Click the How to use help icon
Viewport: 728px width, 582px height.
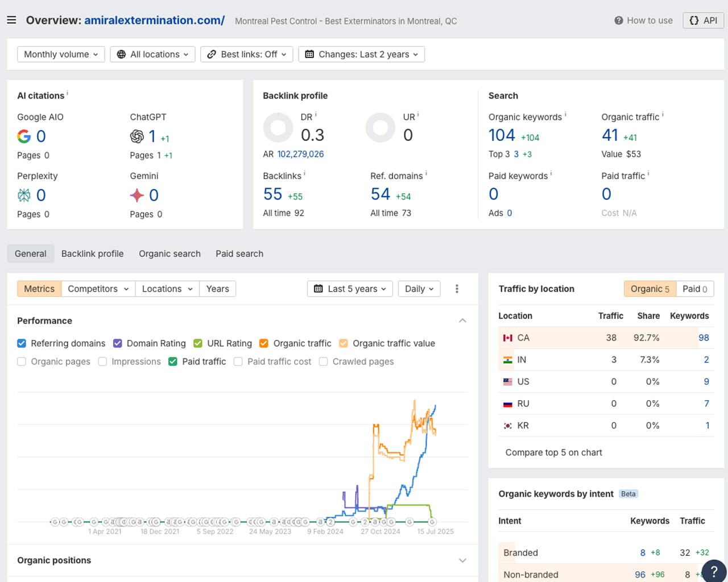pyautogui.click(x=619, y=20)
